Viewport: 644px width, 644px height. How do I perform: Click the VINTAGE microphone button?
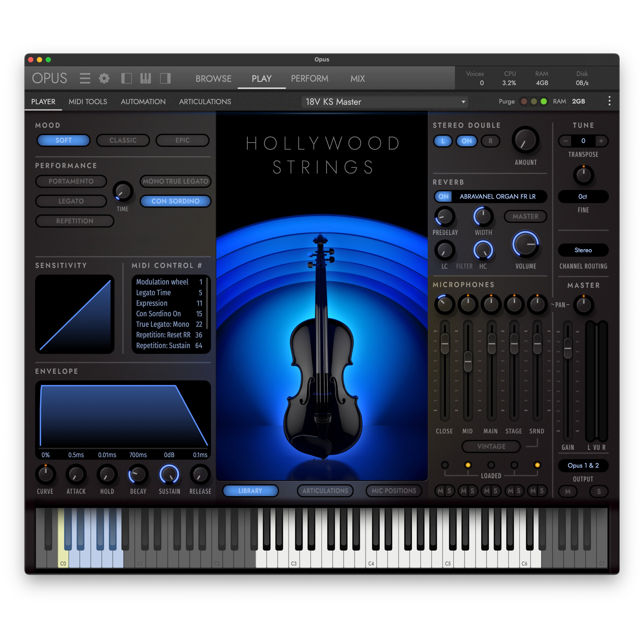coord(491,446)
